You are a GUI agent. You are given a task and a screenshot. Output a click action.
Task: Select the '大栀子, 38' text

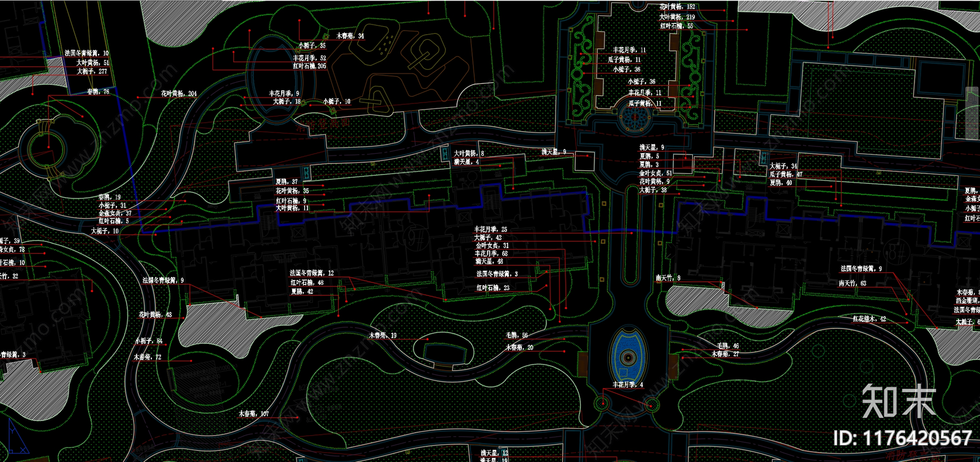pyautogui.click(x=654, y=190)
